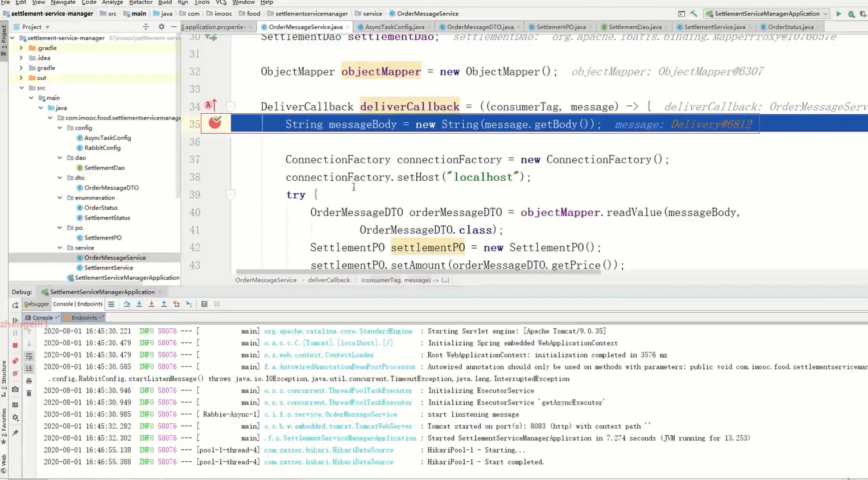Click the Run application green play icon
The height and width of the screenshot is (480, 868).
pos(838,14)
